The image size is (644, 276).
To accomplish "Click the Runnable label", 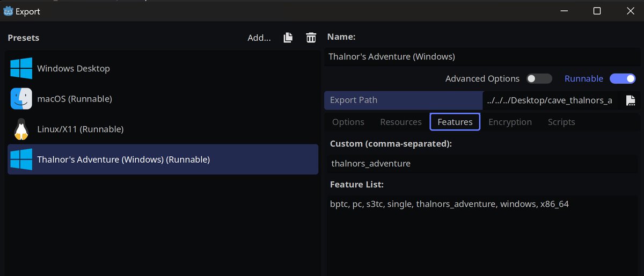I will coord(584,79).
